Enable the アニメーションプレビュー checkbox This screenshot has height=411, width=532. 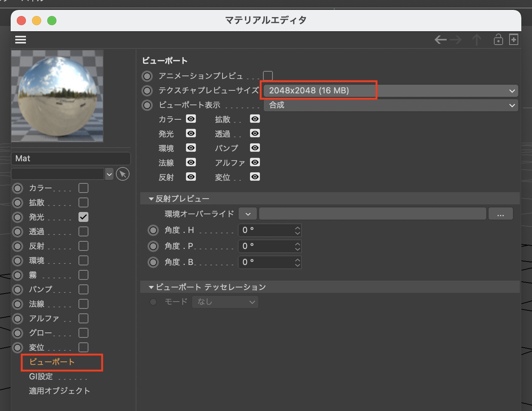pos(268,76)
